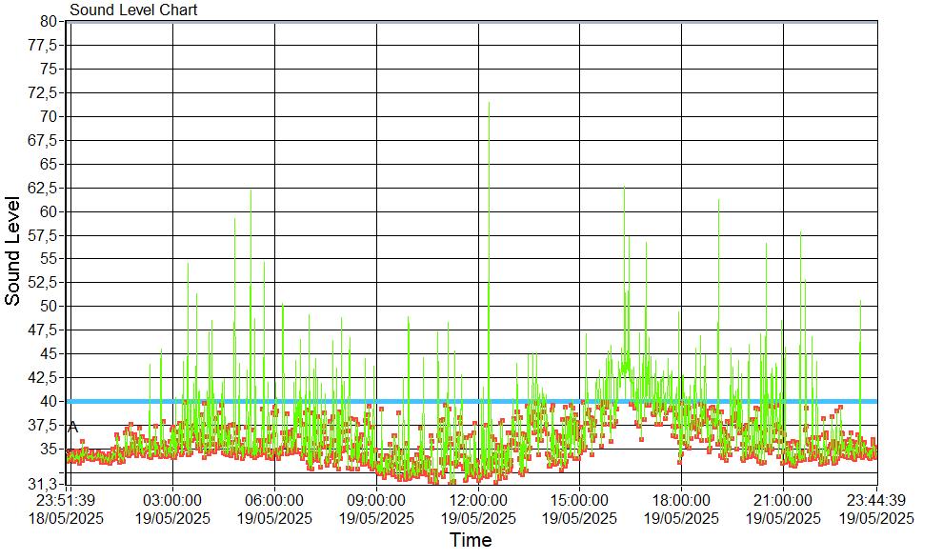The height and width of the screenshot is (560, 943).
Task: Select the 15:00:00 time tick label
Action: coord(579,500)
